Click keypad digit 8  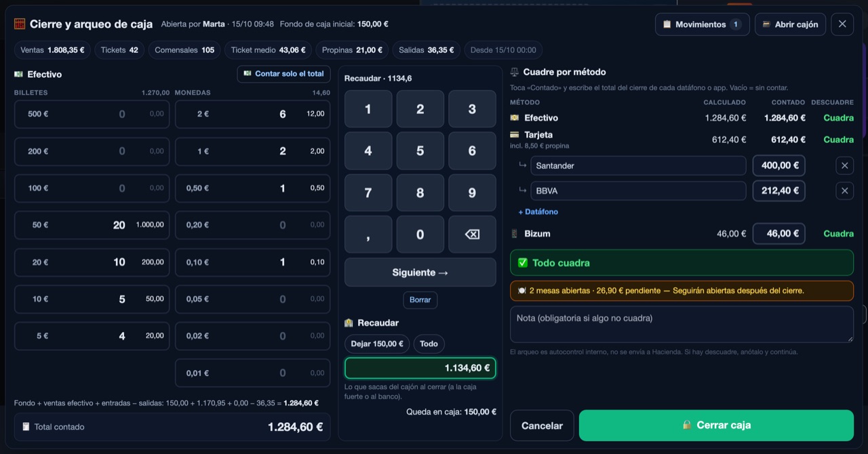pyautogui.click(x=420, y=192)
